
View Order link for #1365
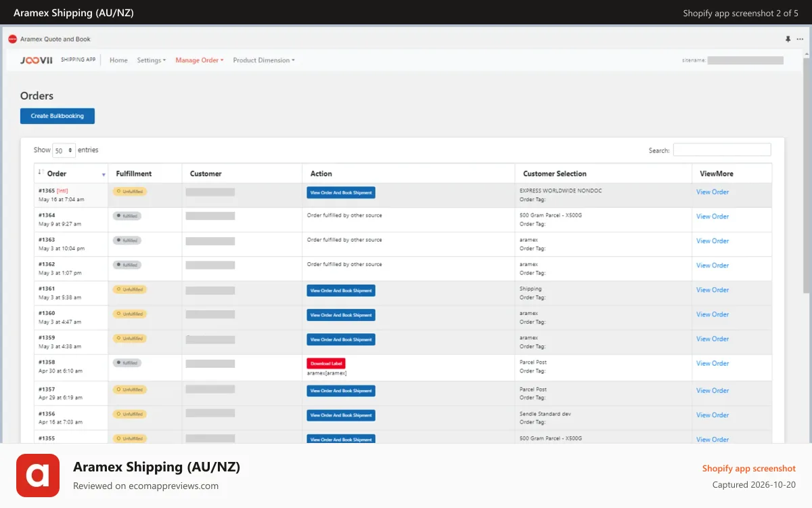(x=713, y=192)
